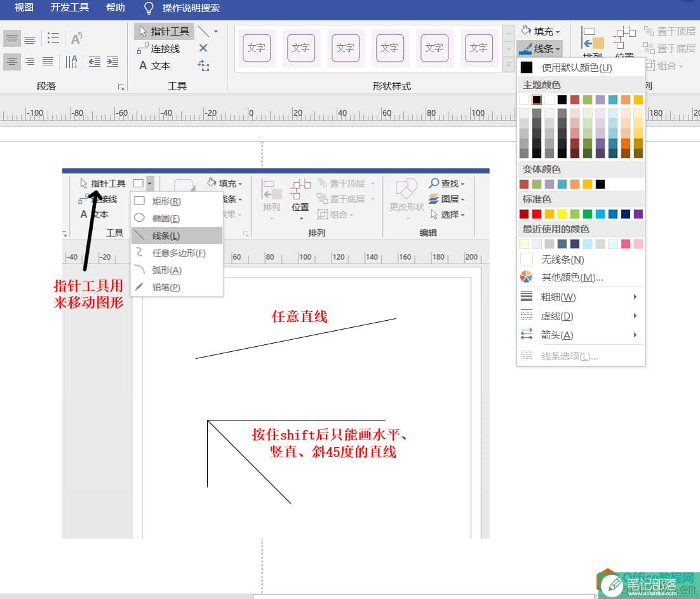Image resolution: width=700 pixels, height=599 pixels.
Task: Open the 填充 fill dropdown
Action: click(540, 31)
